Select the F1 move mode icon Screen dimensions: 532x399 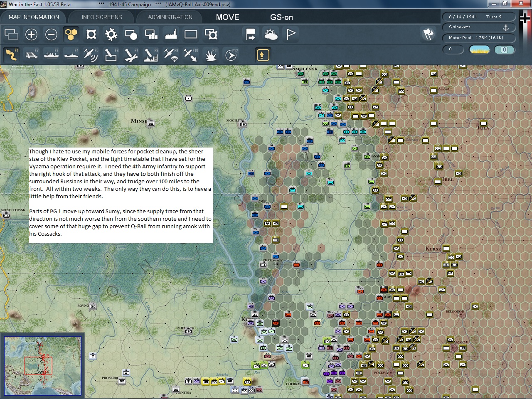pos(11,55)
